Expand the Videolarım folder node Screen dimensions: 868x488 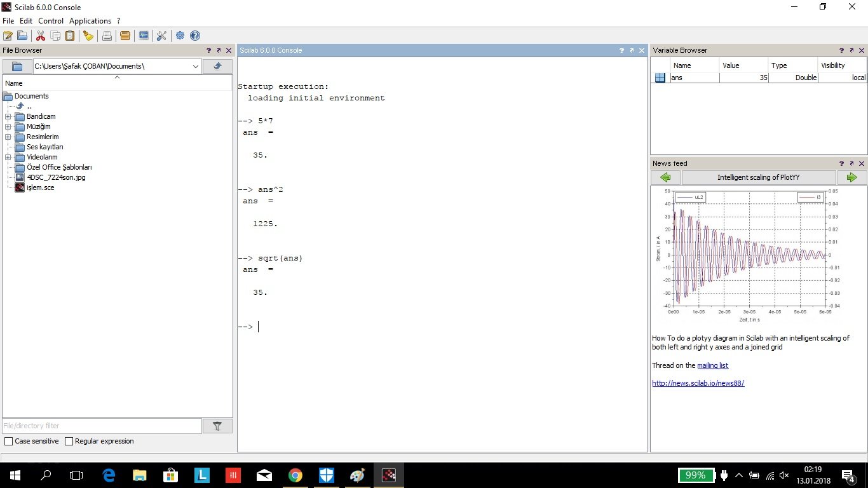point(8,158)
